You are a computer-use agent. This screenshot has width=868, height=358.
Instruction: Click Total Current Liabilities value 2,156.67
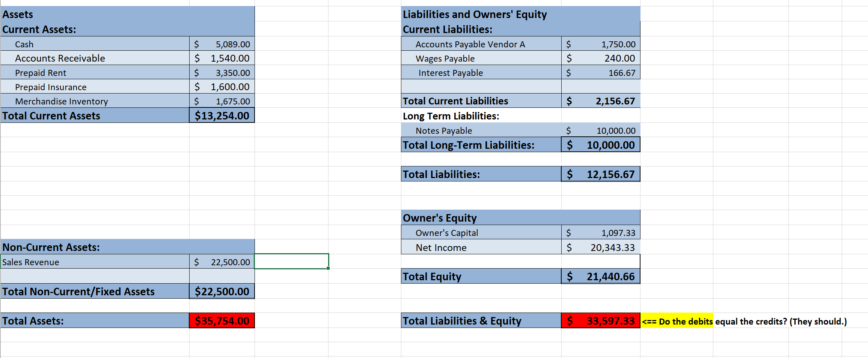tap(601, 101)
